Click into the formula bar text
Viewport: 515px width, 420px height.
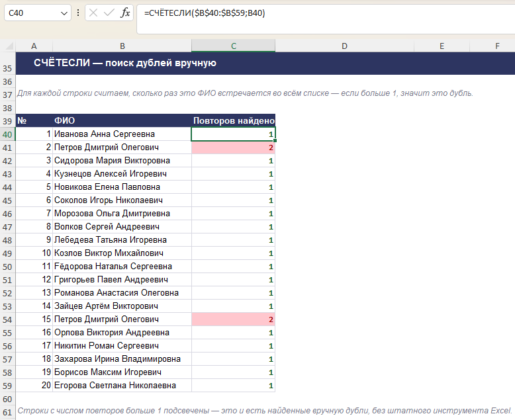pyautogui.click(x=205, y=13)
